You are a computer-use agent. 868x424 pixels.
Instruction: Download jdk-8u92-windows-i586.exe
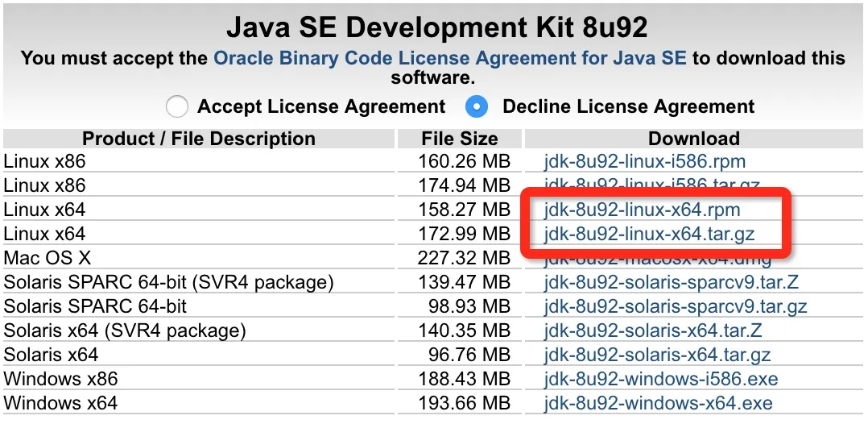point(661,380)
